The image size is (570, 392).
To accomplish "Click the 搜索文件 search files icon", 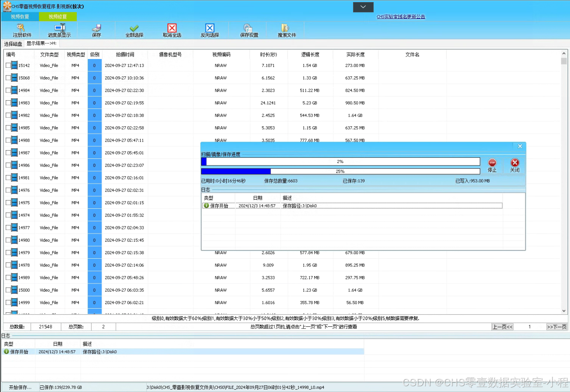I will coord(285,28).
